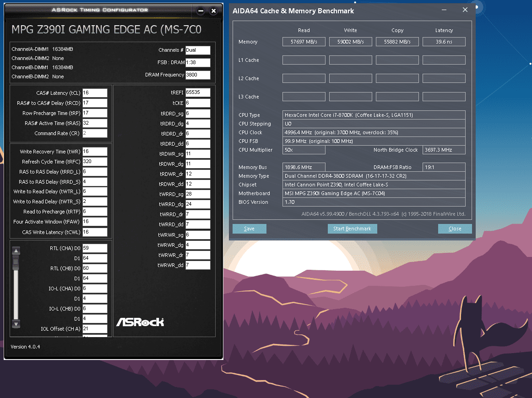Click the tREFI value field

198,93
